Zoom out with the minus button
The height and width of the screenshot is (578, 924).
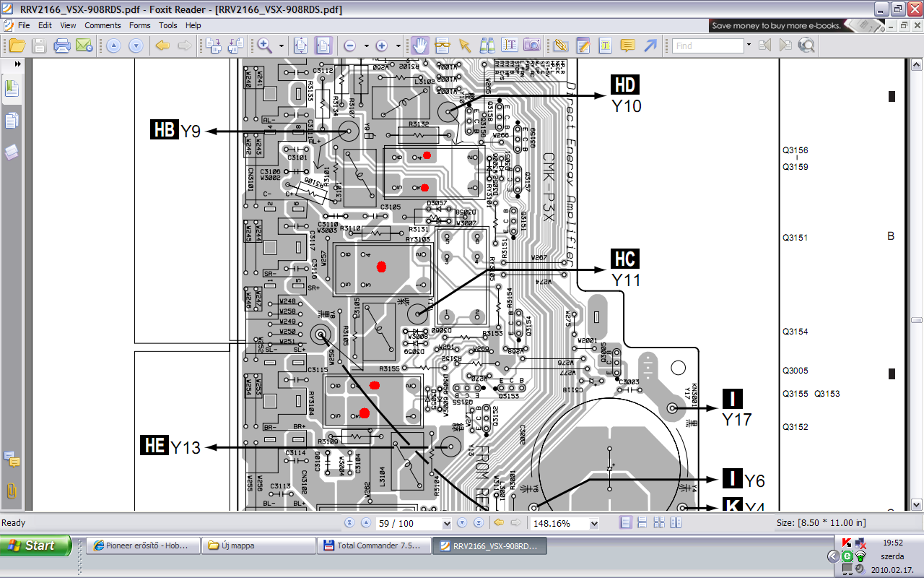[350, 46]
